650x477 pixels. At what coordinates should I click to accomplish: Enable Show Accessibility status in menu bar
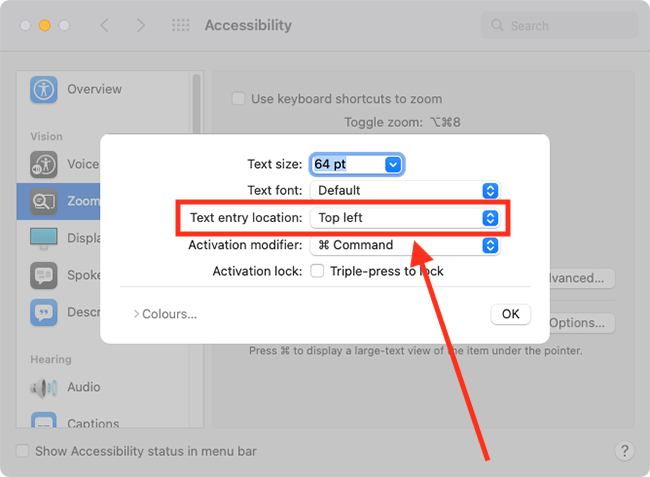coord(22,450)
